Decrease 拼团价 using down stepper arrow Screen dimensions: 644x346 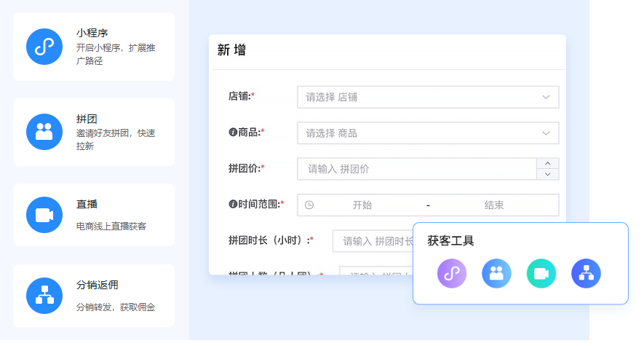pyautogui.click(x=547, y=174)
